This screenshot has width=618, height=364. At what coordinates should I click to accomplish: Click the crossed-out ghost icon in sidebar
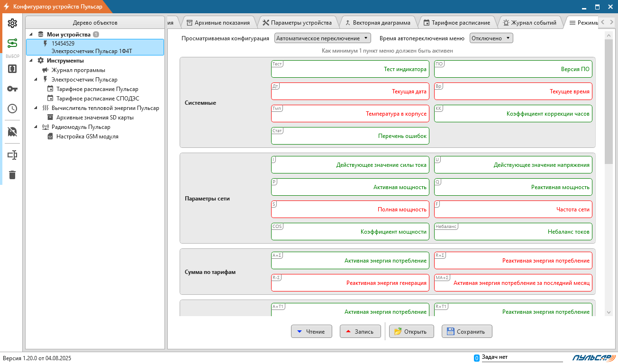pos(12,132)
